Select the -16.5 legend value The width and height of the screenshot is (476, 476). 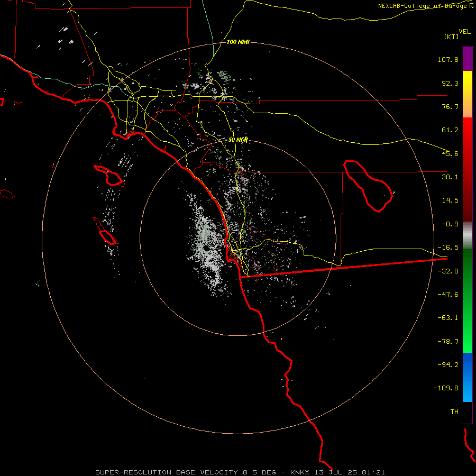click(x=448, y=248)
